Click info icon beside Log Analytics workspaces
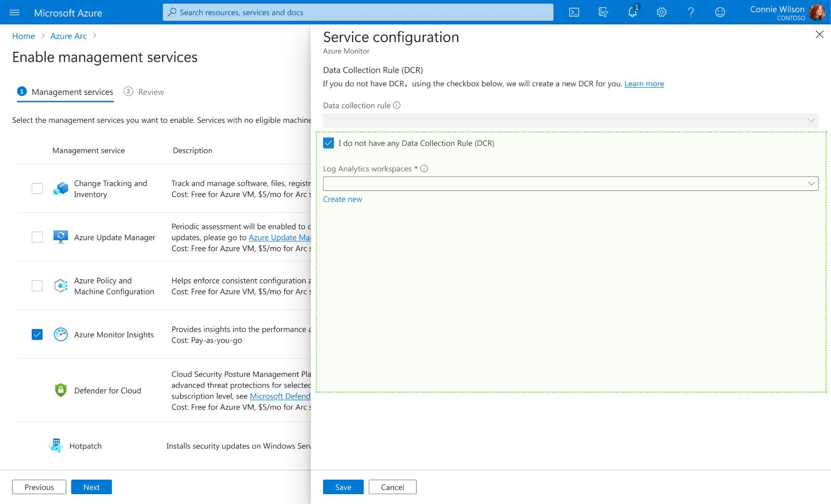 pyautogui.click(x=424, y=169)
